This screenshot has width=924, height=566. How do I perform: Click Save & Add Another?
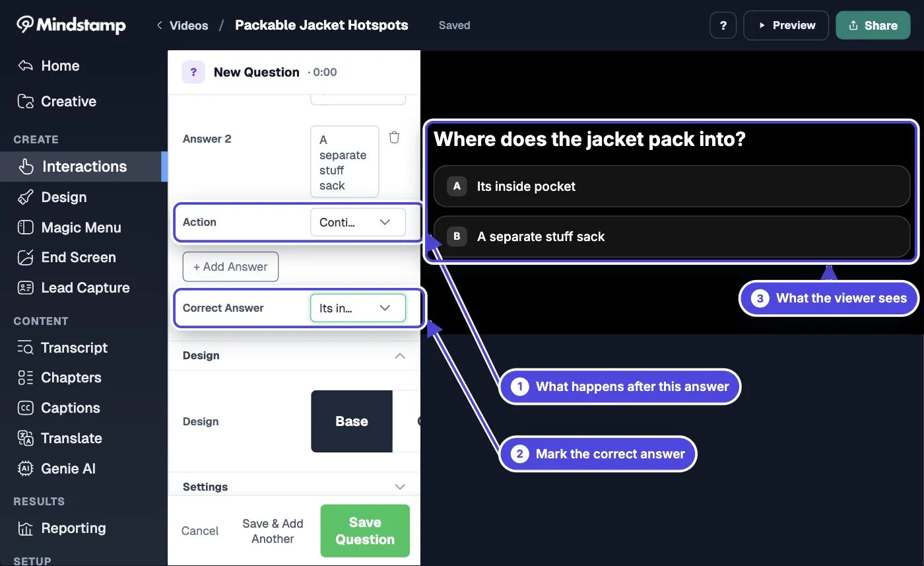(273, 531)
